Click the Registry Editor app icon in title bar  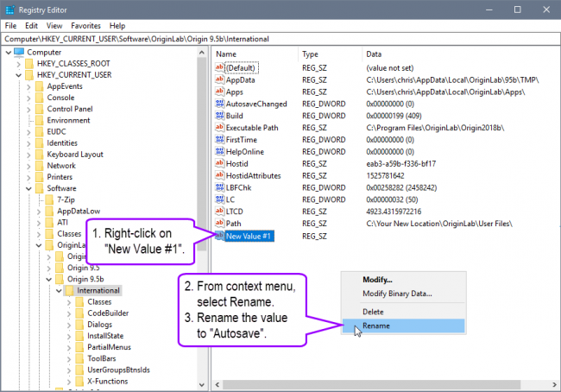pyautogui.click(x=10, y=9)
